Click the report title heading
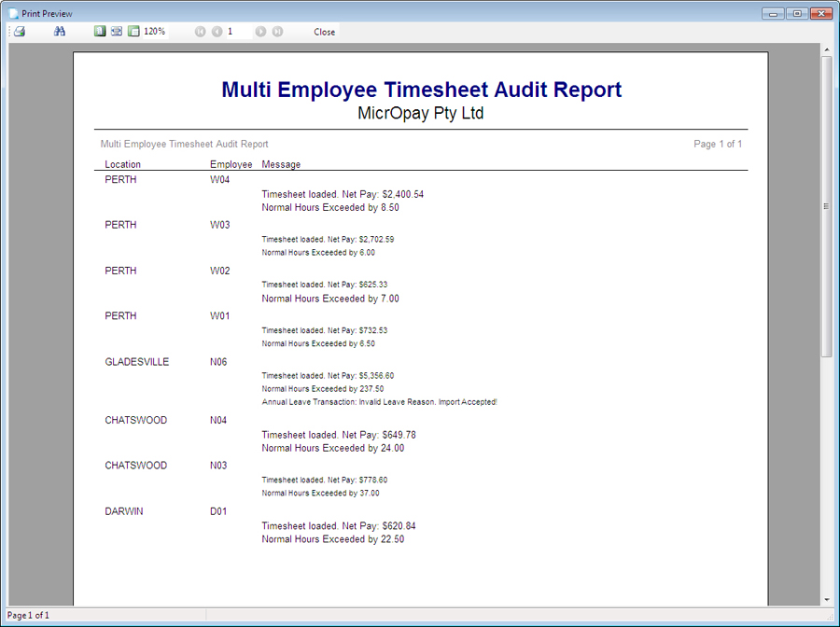Viewport: 840px width, 627px height. [421, 90]
